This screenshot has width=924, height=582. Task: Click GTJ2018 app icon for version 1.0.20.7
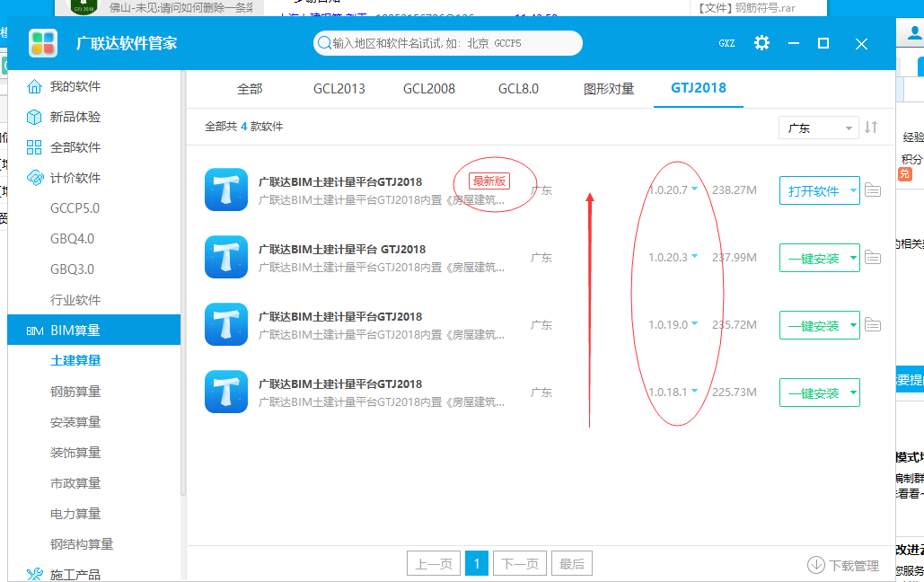(x=226, y=190)
